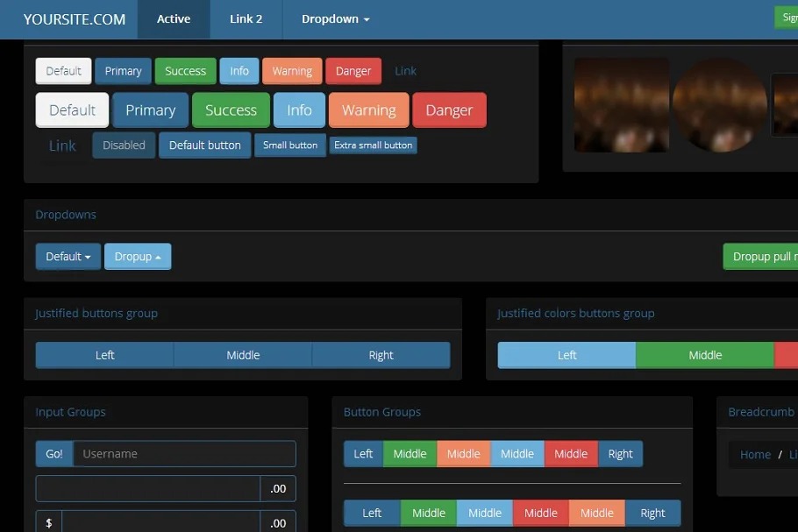Screen dimensions: 798x532
Task: Select the square rounded image thumbnail
Action: pyautogui.click(x=622, y=105)
